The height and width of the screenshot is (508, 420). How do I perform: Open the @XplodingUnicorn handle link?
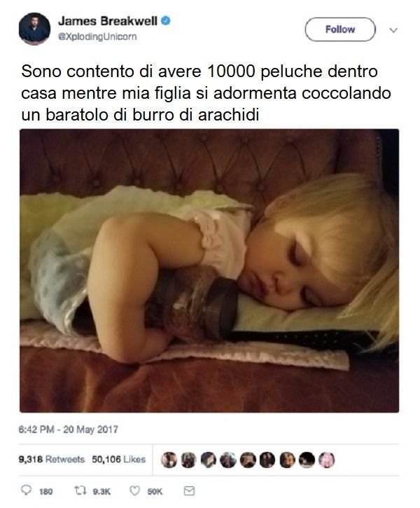(97, 36)
